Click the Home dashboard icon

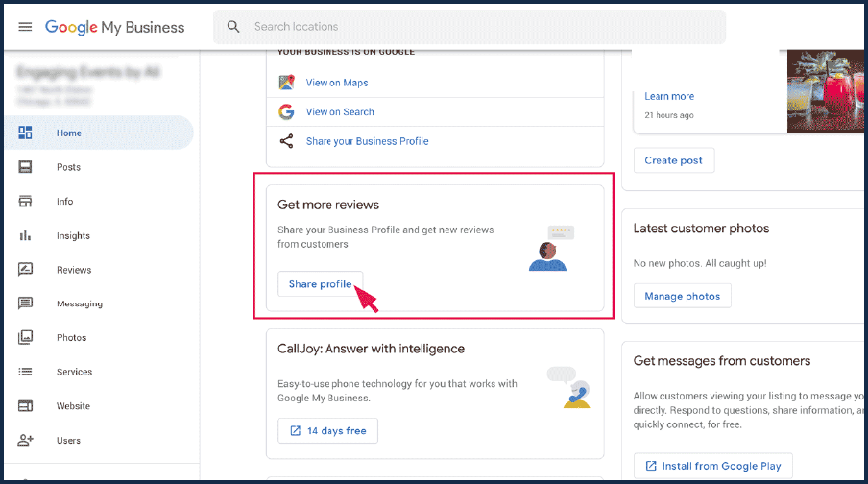click(x=26, y=133)
